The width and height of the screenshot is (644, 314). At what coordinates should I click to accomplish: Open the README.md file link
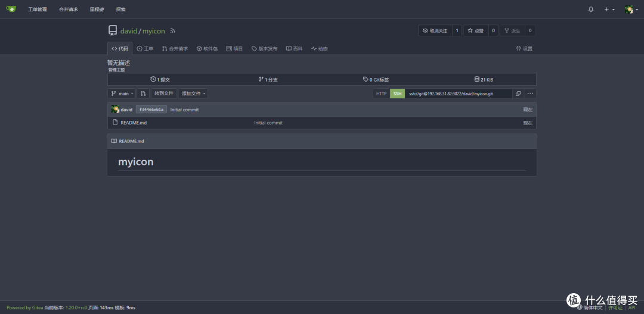click(x=134, y=123)
